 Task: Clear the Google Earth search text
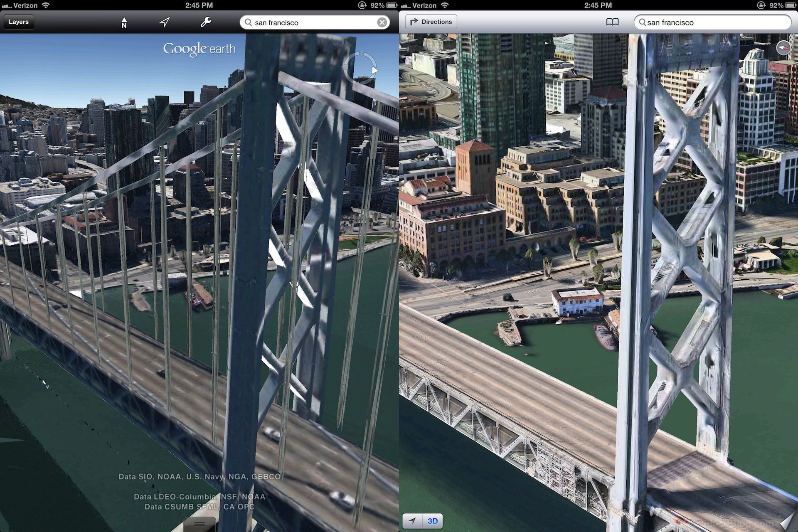pos(382,22)
